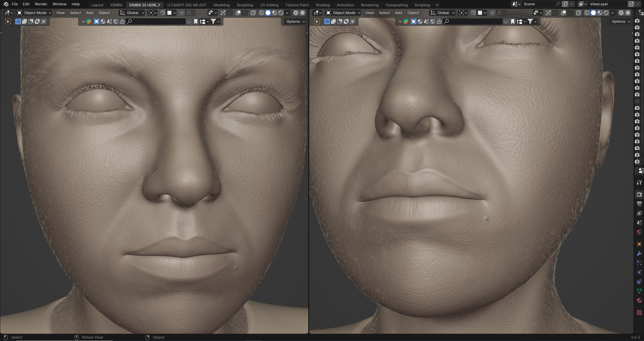Open Object Mode dropdown in left viewport
Image resolution: width=644 pixels, height=341 pixels.
[34, 13]
